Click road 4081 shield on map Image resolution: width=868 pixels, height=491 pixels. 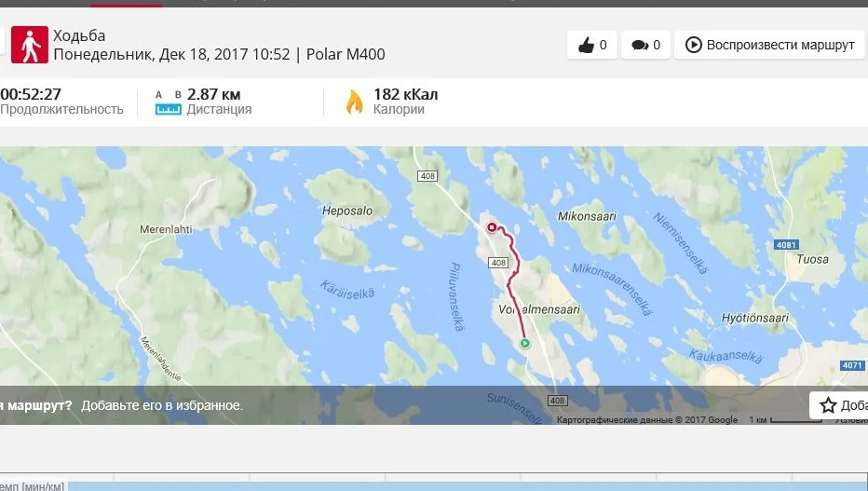click(786, 245)
